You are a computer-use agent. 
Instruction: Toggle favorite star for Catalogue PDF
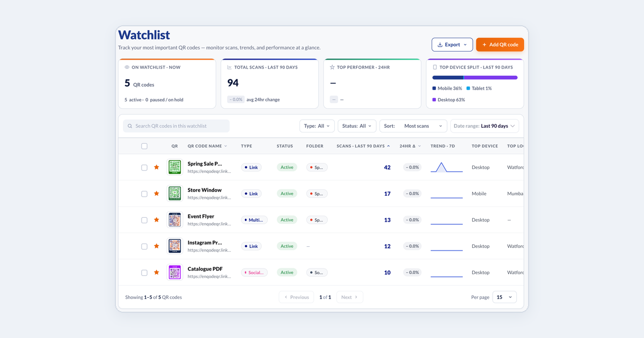pyautogui.click(x=157, y=273)
